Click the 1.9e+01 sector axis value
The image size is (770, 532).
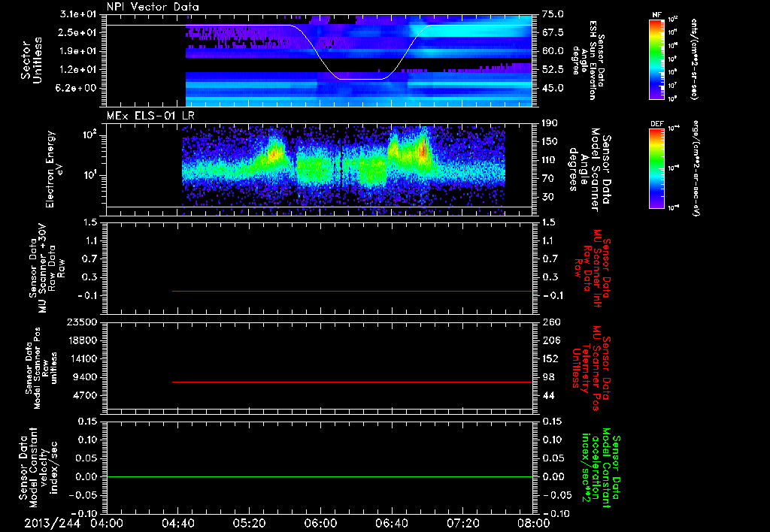tap(78, 51)
